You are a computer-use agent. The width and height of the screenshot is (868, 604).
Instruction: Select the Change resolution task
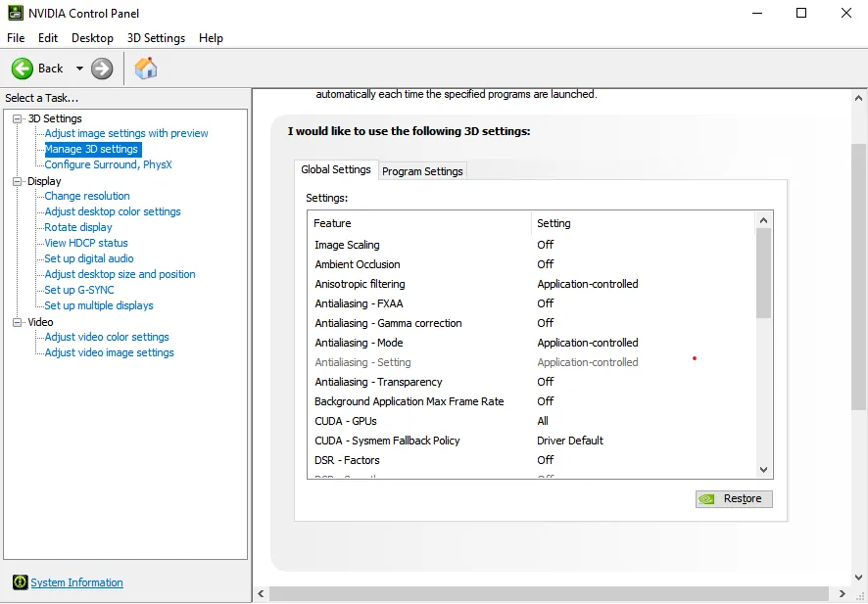pyautogui.click(x=87, y=196)
